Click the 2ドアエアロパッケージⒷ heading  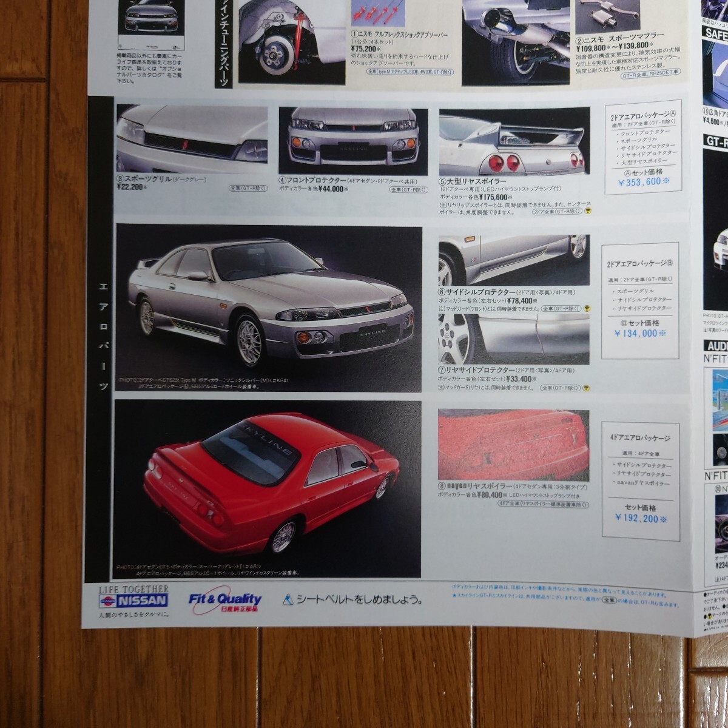click(x=641, y=263)
